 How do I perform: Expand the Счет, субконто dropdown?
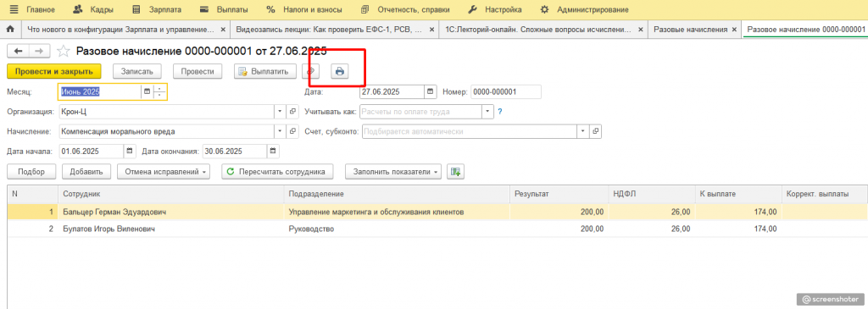(x=583, y=131)
